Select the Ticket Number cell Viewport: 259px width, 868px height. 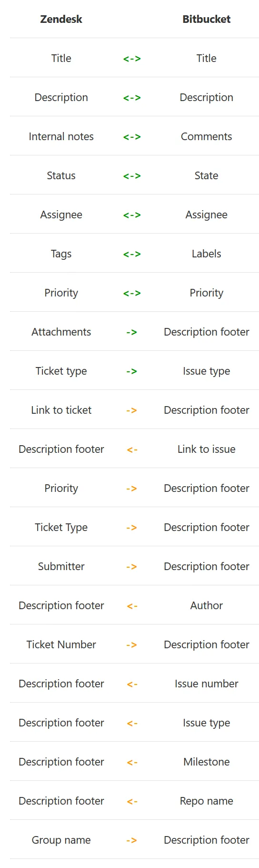click(61, 644)
